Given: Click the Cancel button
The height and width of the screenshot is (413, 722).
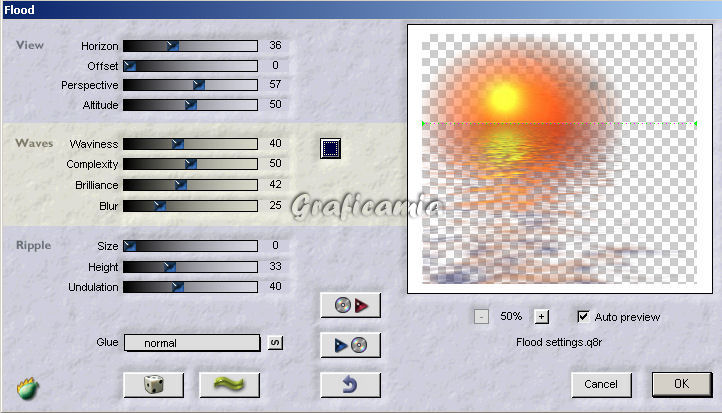Looking at the screenshot, I should pos(601,384).
